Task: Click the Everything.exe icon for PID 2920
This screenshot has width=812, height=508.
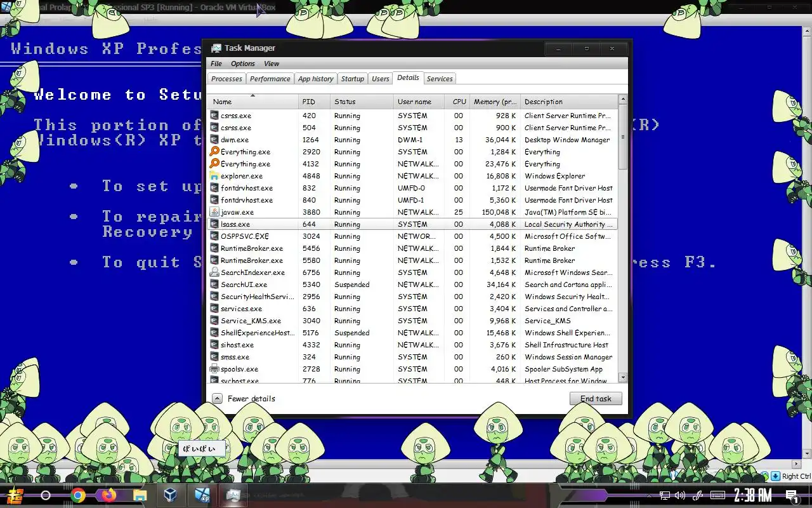Action: pyautogui.click(x=214, y=152)
